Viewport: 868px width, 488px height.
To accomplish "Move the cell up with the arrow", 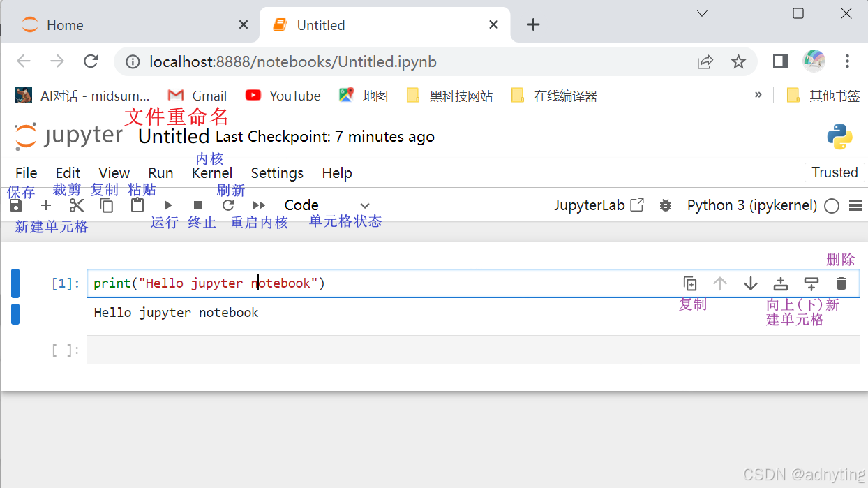I will pyautogui.click(x=720, y=283).
